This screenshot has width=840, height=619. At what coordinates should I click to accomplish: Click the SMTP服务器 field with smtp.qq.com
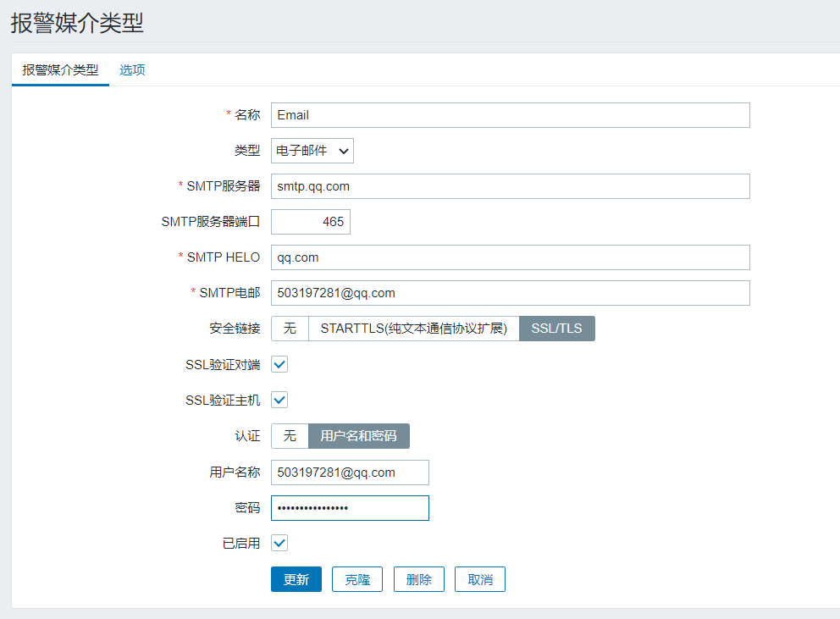click(510, 186)
